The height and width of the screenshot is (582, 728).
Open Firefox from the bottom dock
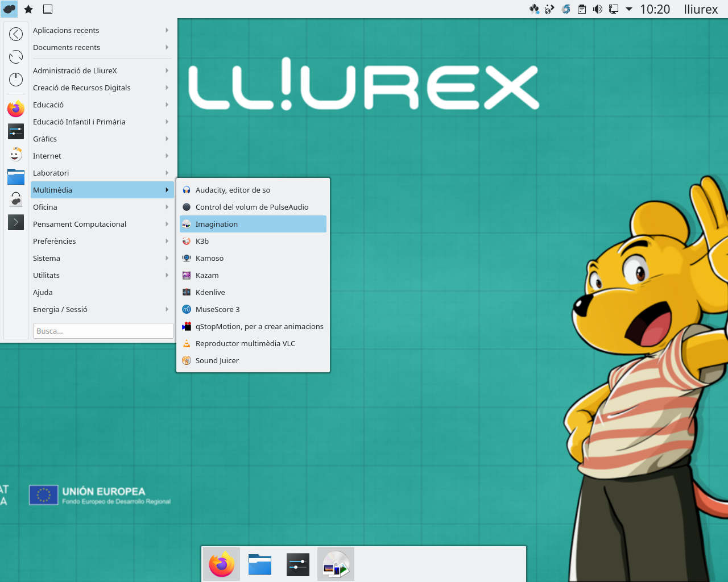221,564
